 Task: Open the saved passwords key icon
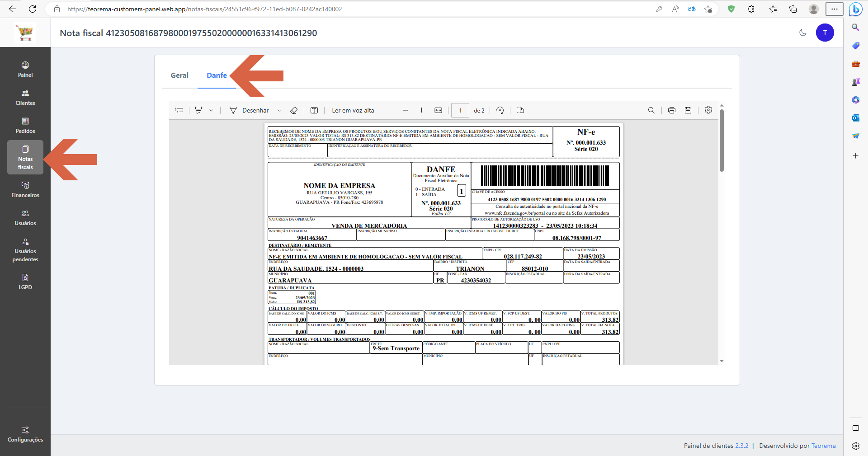pos(659,9)
